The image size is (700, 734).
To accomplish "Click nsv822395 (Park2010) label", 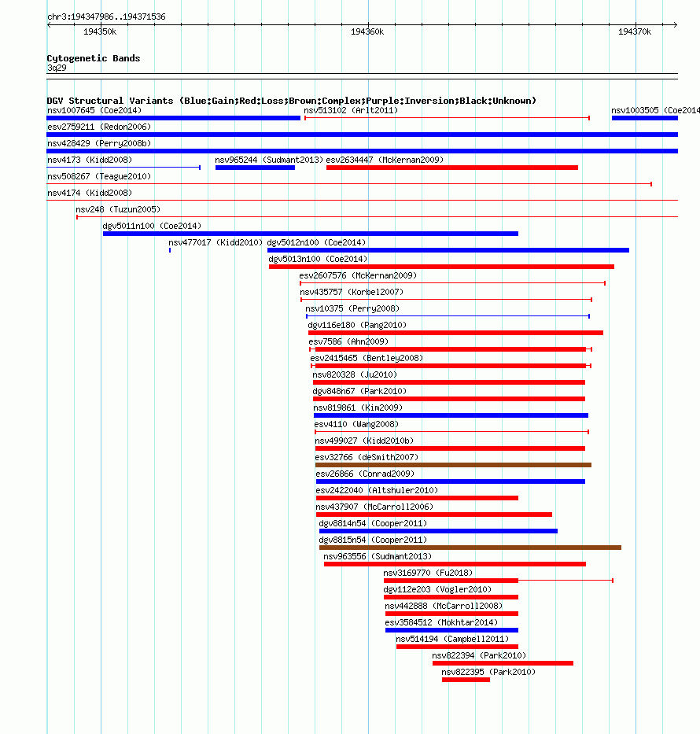I will pyautogui.click(x=488, y=672).
